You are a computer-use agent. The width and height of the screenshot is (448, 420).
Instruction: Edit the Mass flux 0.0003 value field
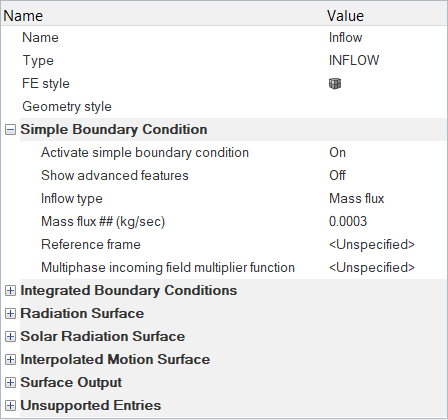coord(387,222)
